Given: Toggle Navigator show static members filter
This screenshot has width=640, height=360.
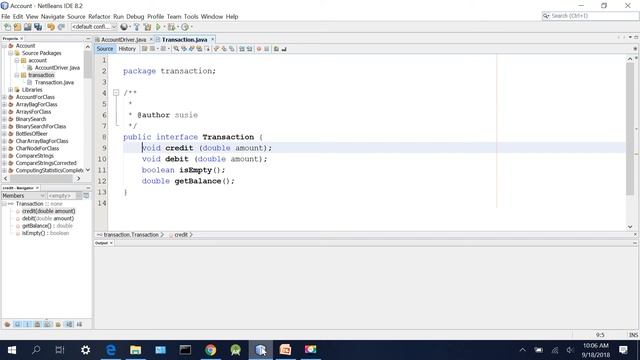Looking at the screenshot, I should (27, 324).
